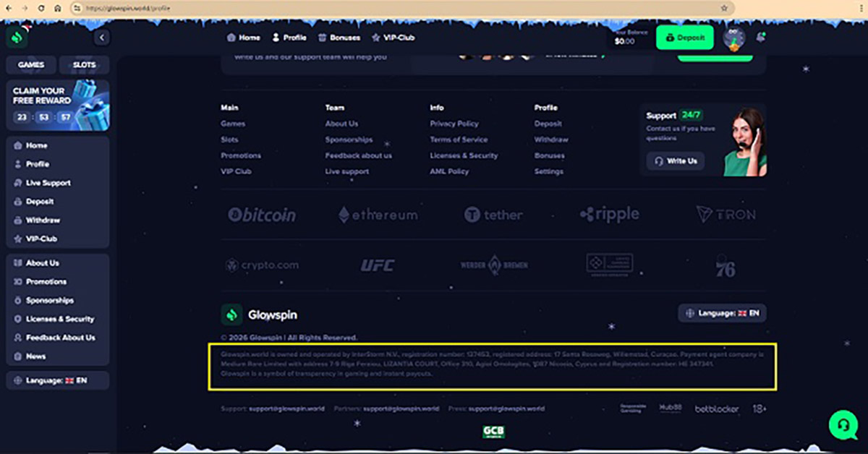Expand the footer Language: EN selector
The image size is (868, 454).
[722, 313]
